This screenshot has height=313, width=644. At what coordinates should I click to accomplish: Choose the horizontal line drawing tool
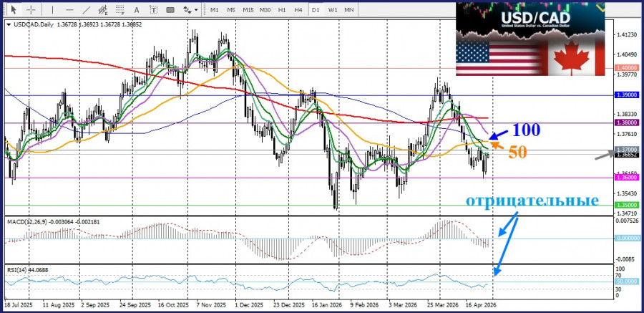pyautogui.click(x=69, y=10)
